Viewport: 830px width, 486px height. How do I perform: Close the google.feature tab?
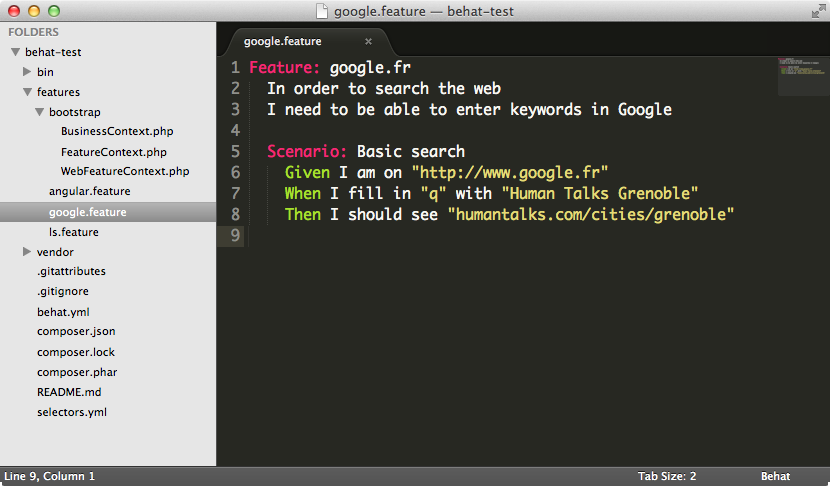[368, 41]
